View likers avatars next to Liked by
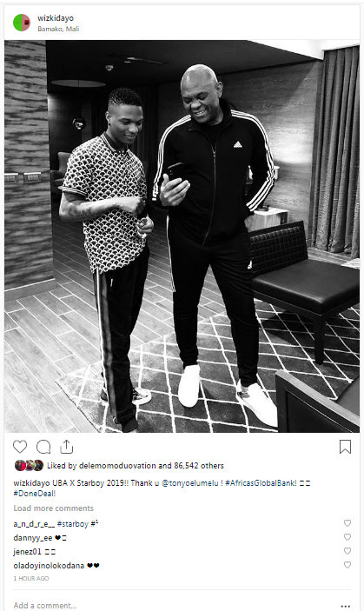Viewport: 364px width, 611px height. pos(29,465)
